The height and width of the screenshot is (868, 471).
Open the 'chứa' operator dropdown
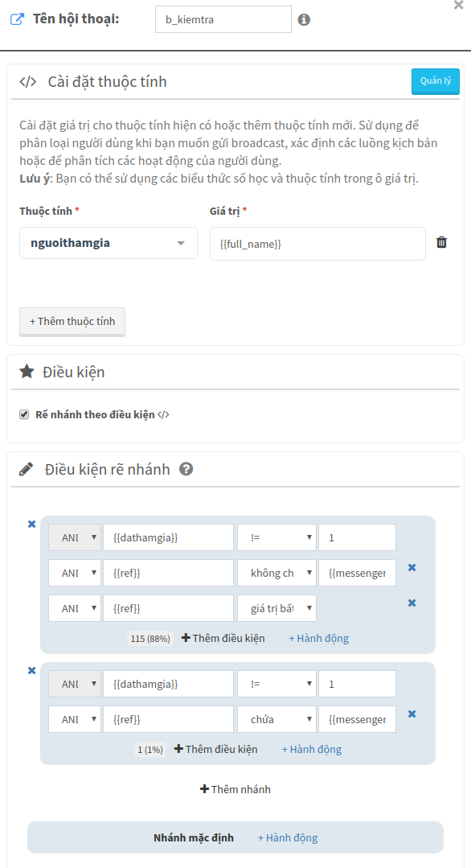[277, 719]
